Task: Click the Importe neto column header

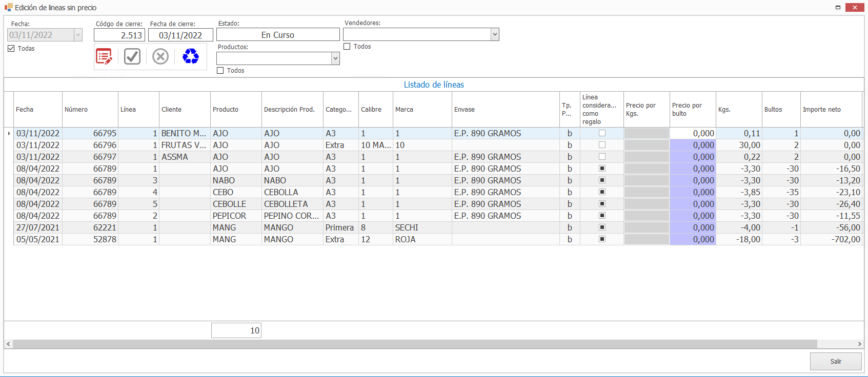Action: click(831, 110)
